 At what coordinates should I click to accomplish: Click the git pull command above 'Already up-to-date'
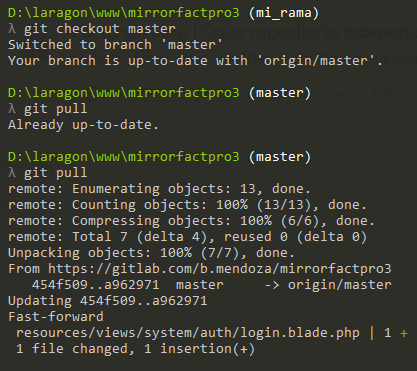click(56, 109)
